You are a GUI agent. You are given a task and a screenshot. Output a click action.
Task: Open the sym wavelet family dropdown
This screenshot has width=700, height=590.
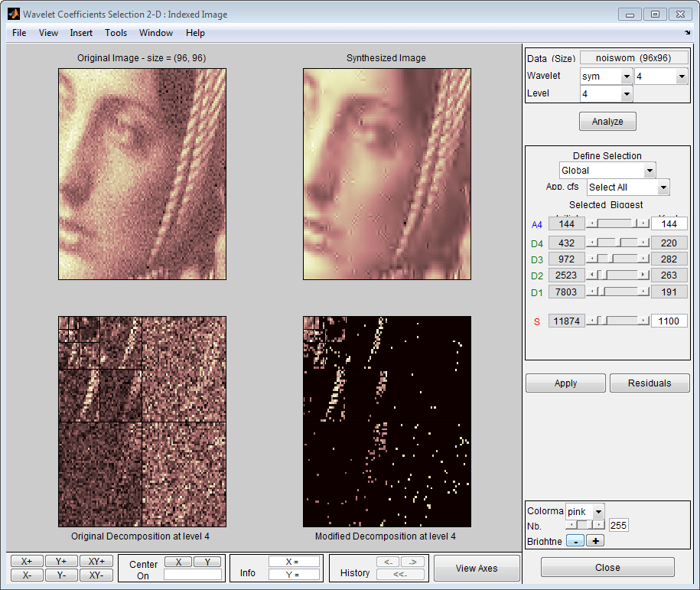pos(605,77)
